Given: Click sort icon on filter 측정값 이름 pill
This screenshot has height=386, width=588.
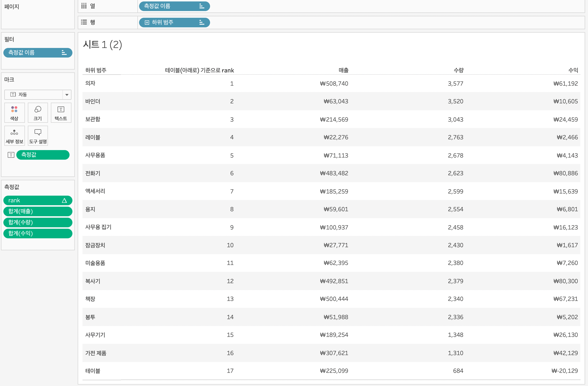Looking at the screenshot, I should tap(64, 53).
